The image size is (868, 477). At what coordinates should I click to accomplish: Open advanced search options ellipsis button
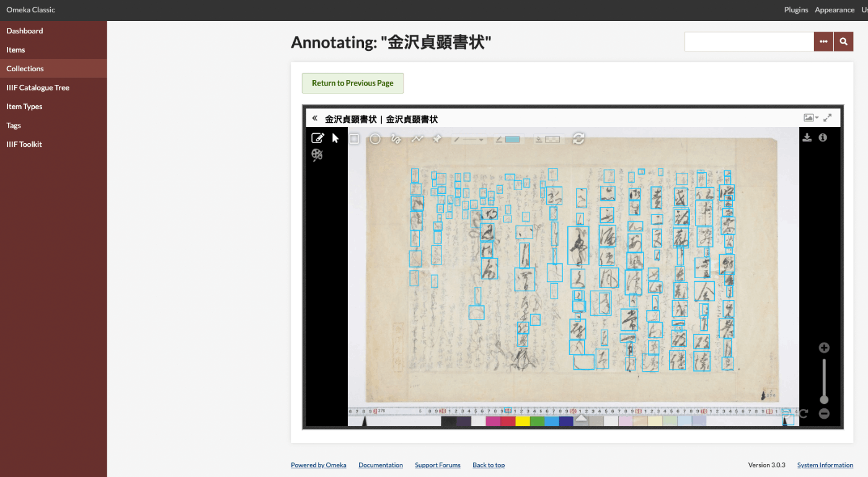click(823, 42)
